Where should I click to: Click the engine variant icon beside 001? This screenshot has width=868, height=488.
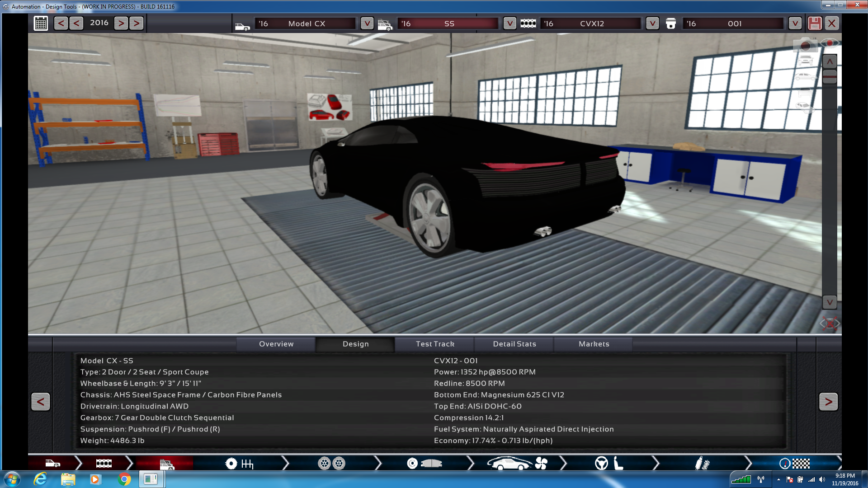[671, 23]
